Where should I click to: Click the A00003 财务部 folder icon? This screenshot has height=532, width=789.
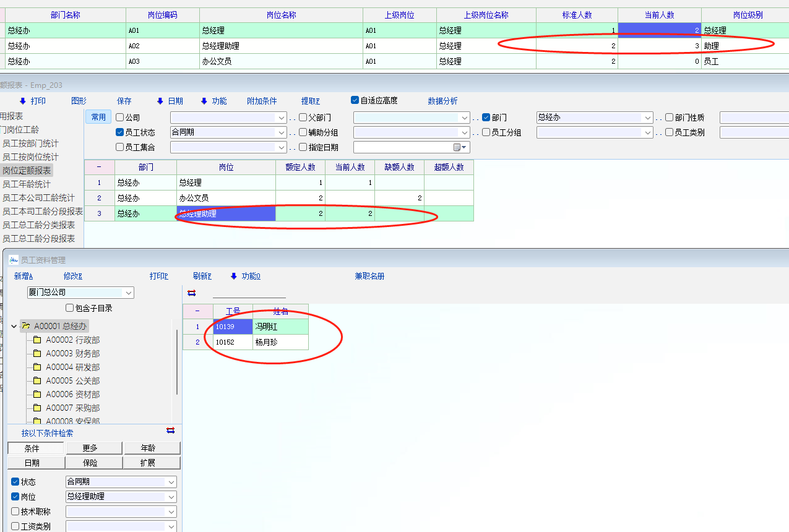pyautogui.click(x=37, y=354)
